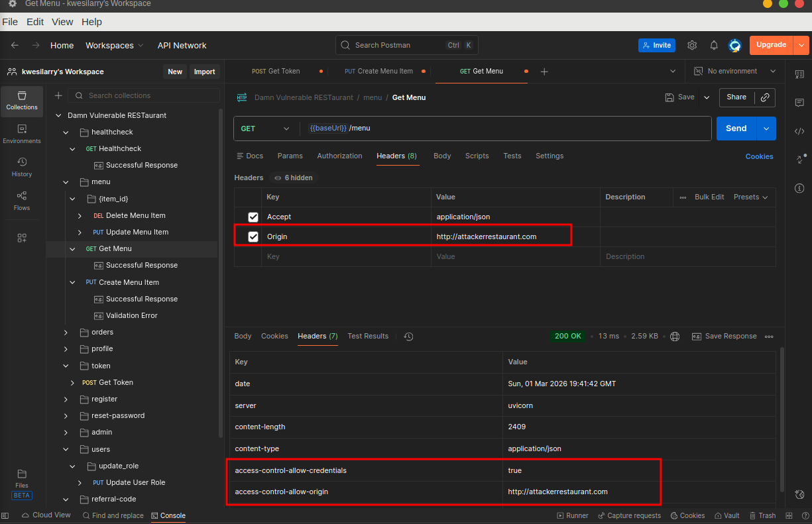
Task: Open the History sidebar panel
Action: click(x=22, y=166)
